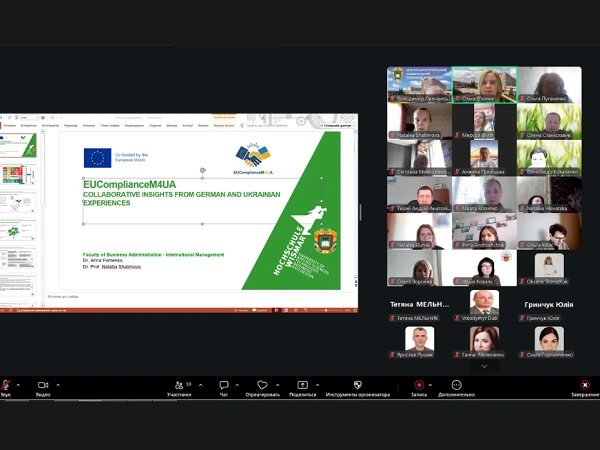Toggle the Запись recording button

click(x=419, y=385)
